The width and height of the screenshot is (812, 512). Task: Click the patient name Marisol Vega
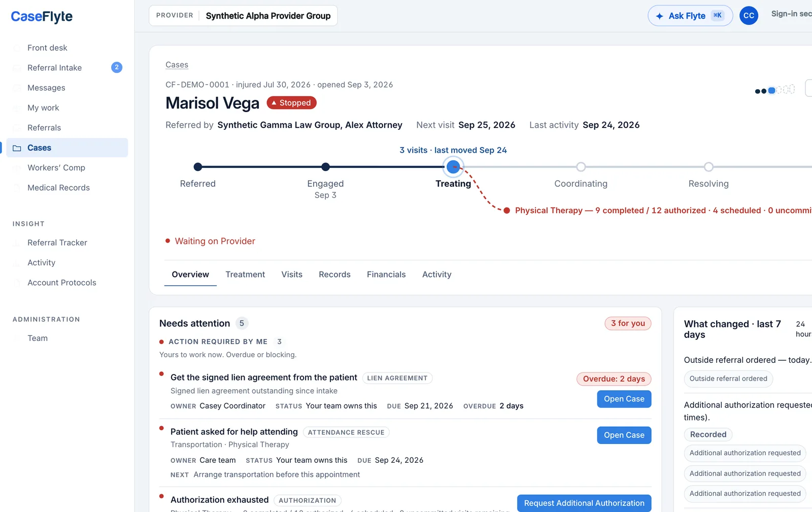pyautogui.click(x=212, y=103)
